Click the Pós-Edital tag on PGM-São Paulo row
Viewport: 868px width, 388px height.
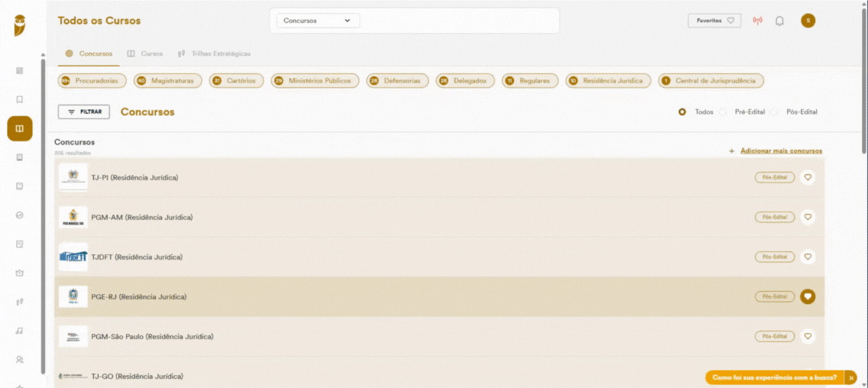click(x=775, y=336)
